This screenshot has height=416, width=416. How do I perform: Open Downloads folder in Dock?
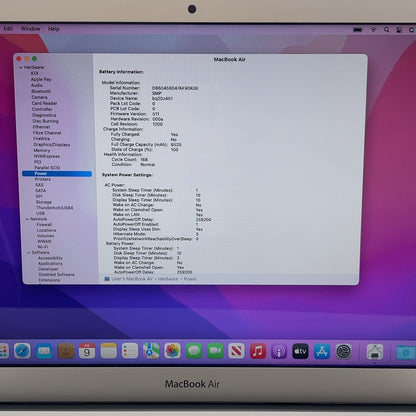click(x=406, y=352)
